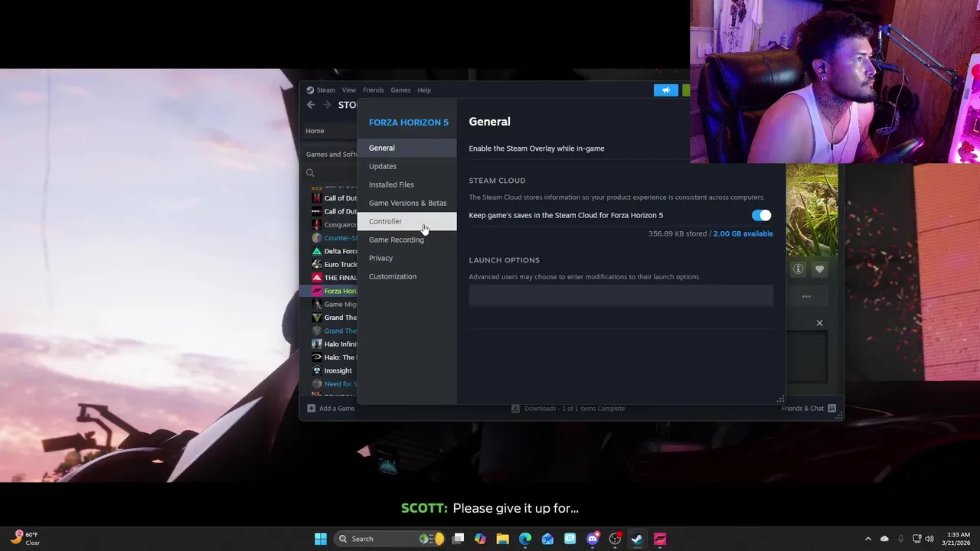980x551 pixels.
Task: Select Ironsight in game list
Action: click(338, 370)
